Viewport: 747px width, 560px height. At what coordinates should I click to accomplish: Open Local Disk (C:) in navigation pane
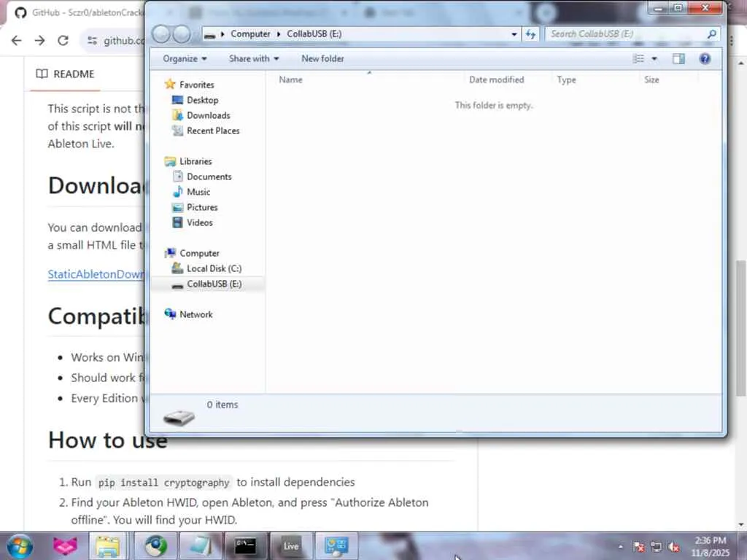(x=214, y=268)
